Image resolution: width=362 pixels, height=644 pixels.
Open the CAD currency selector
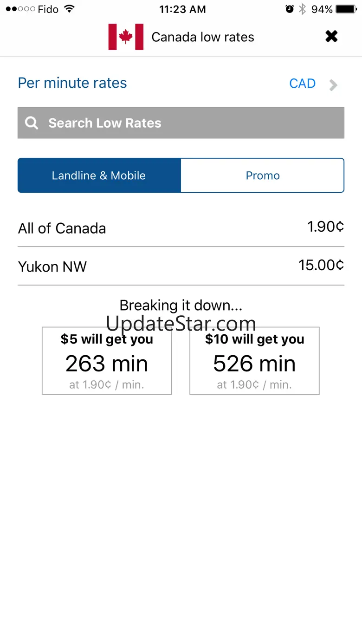pos(303,84)
